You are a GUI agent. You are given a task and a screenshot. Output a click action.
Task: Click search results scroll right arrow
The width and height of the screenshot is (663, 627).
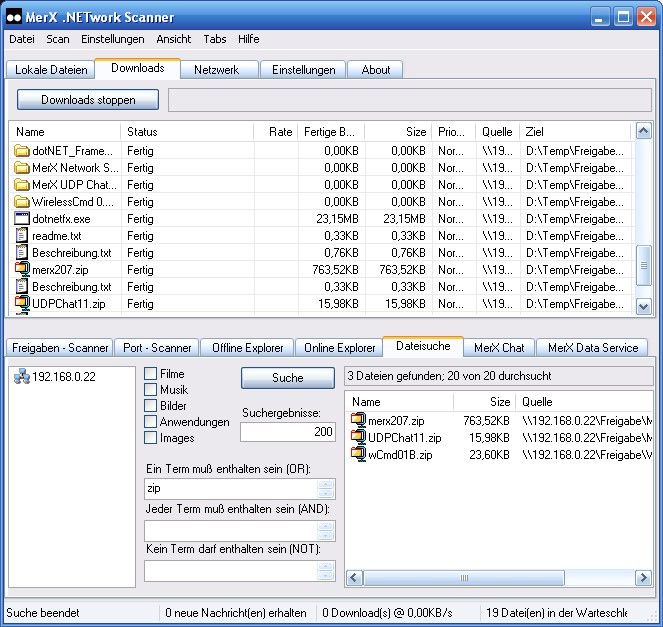(644, 578)
